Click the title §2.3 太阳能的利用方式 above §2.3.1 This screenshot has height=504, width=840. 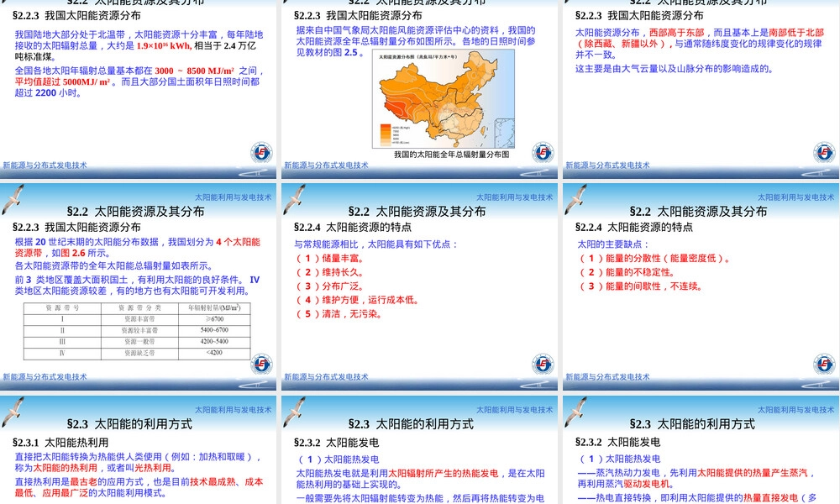coord(129,424)
